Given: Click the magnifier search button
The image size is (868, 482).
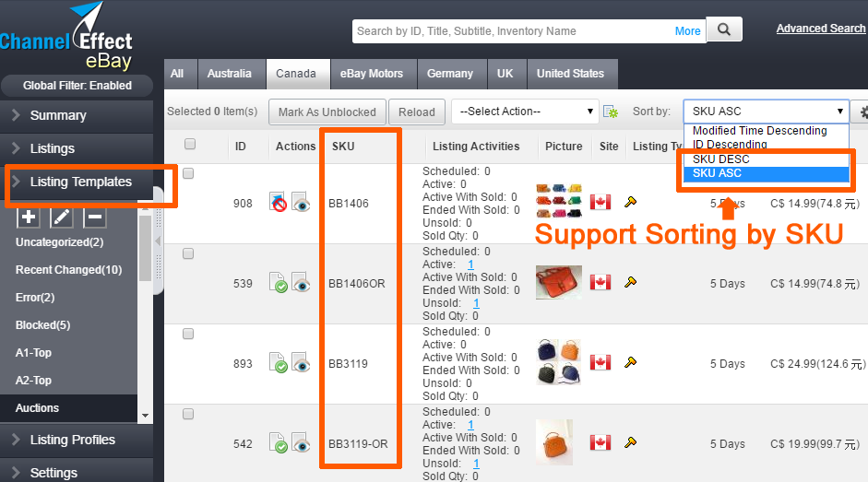Looking at the screenshot, I should pos(724,29).
